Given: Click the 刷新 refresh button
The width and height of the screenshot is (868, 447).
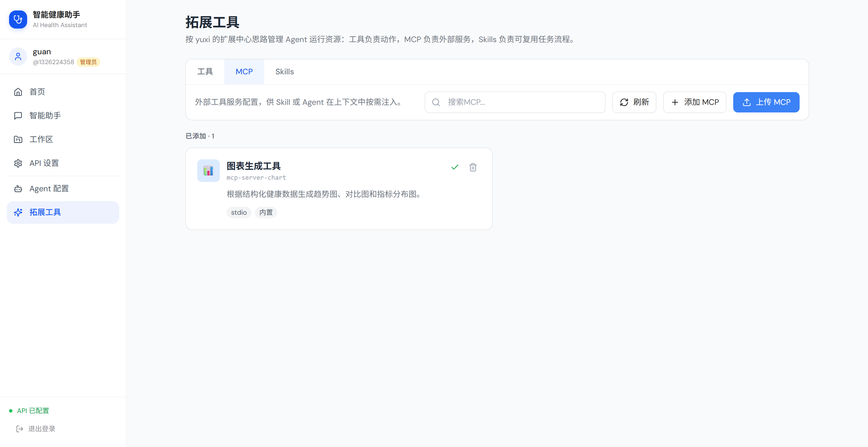Looking at the screenshot, I should [634, 102].
